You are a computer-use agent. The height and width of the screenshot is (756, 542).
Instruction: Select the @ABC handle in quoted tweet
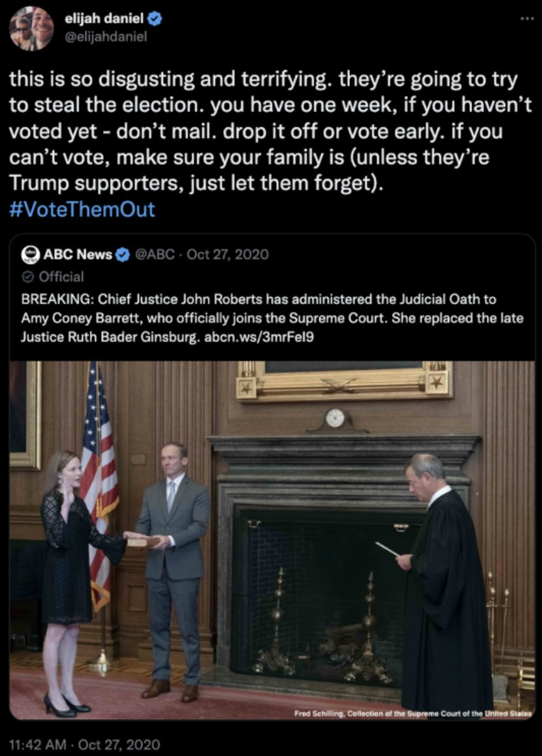tap(148, 255)
